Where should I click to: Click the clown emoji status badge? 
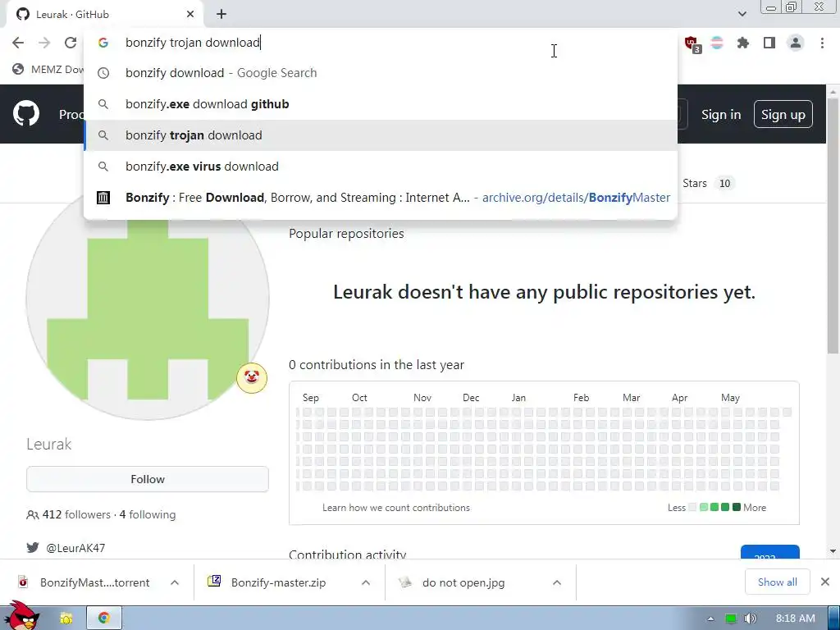[252, 377]
